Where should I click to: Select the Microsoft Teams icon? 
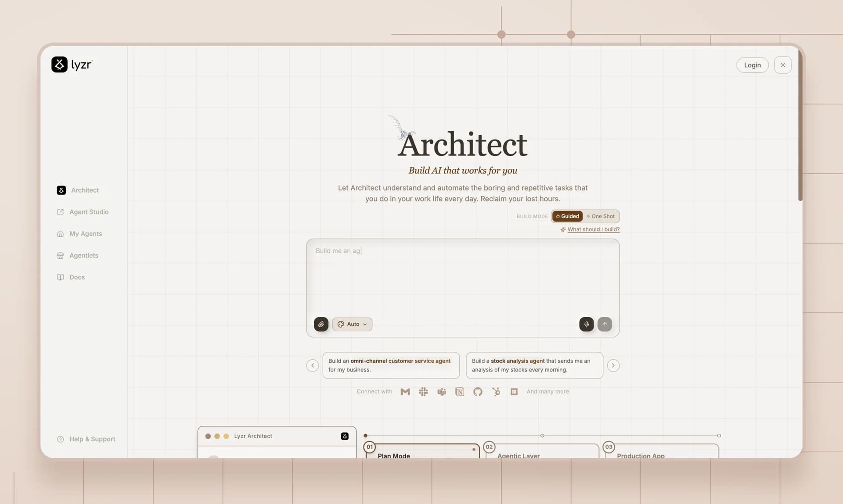pos(441,392)
